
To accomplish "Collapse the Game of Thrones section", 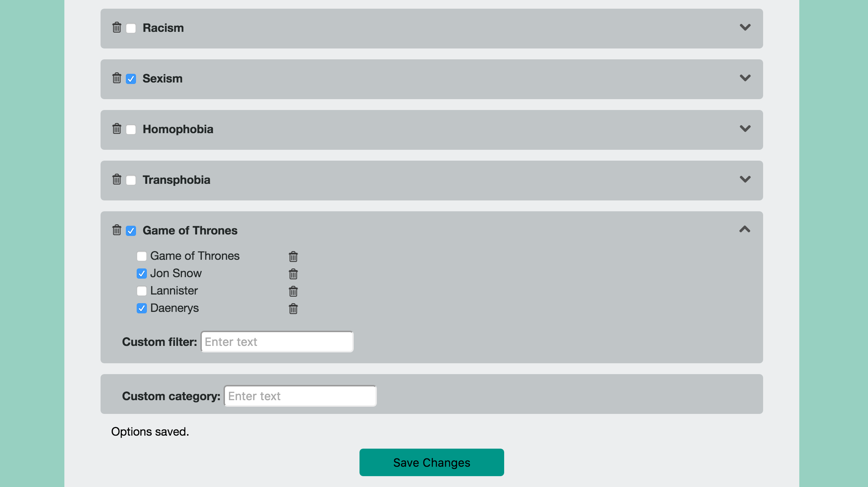I will click(x=745, y=229).
